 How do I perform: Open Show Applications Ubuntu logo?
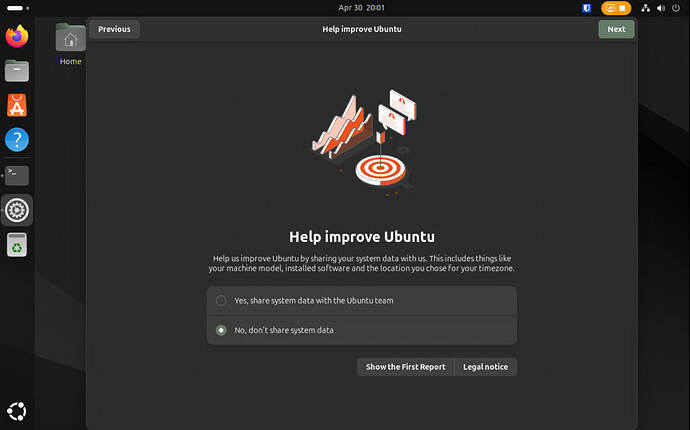click(x=17, y=411)
